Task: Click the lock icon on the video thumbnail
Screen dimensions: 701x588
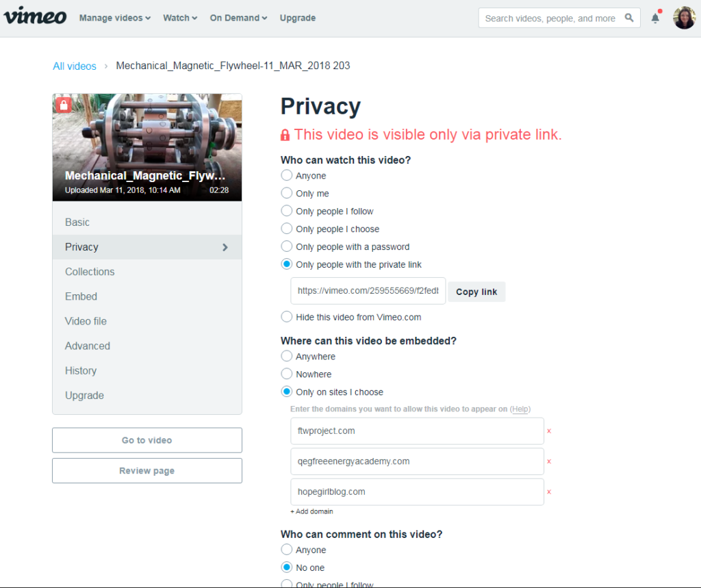Action: click(x=63, y=105)
